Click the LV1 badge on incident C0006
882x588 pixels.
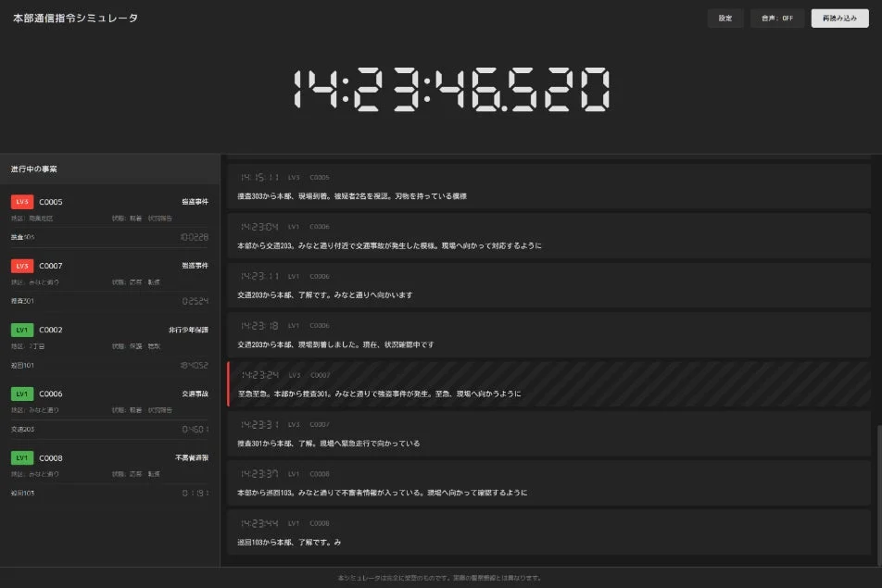(20, 394)
